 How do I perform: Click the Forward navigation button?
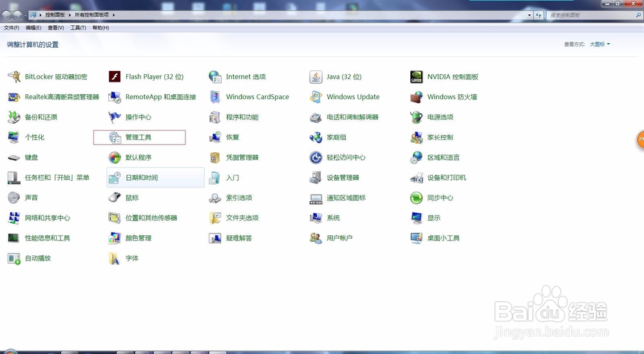click(x=17, y=15)
